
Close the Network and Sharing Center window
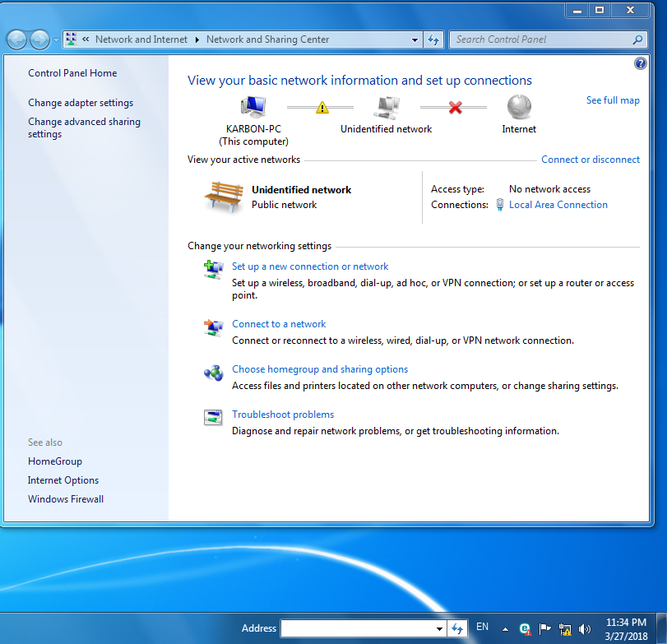(x=631, y=10)
